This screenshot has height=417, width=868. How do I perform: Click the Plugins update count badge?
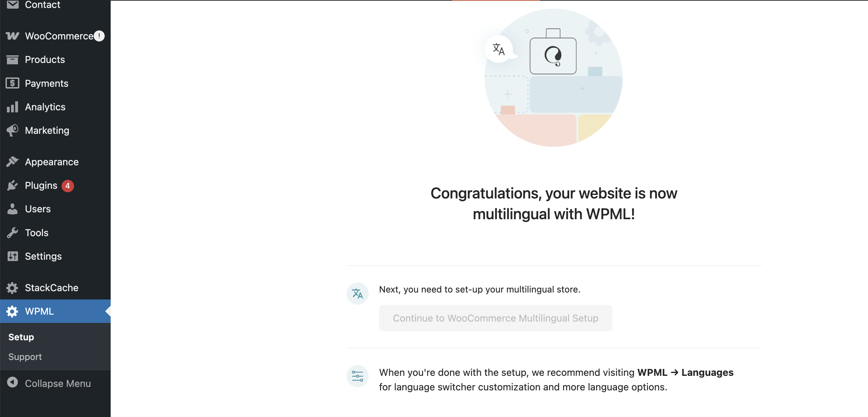tap(68, 186)
